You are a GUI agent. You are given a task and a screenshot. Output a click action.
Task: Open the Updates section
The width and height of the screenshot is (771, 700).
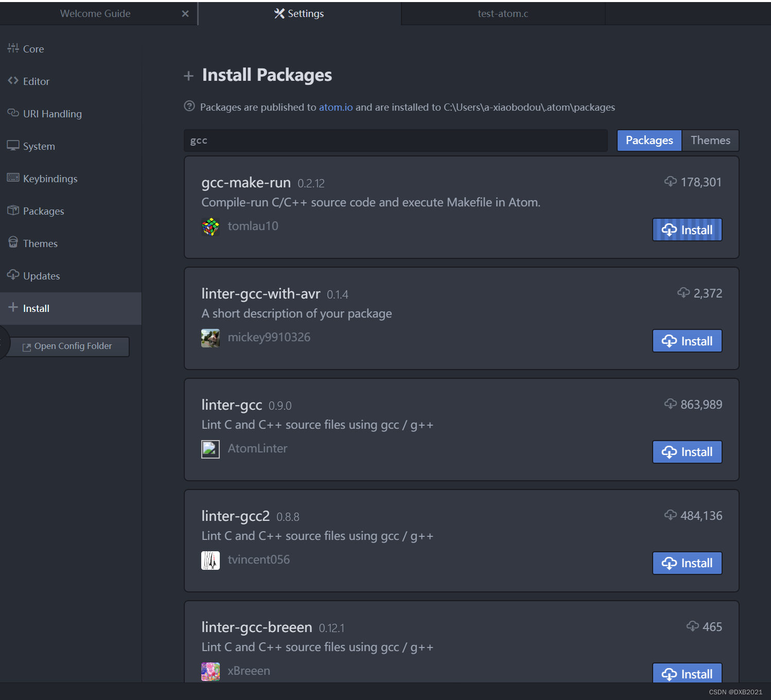click(71, 276)
